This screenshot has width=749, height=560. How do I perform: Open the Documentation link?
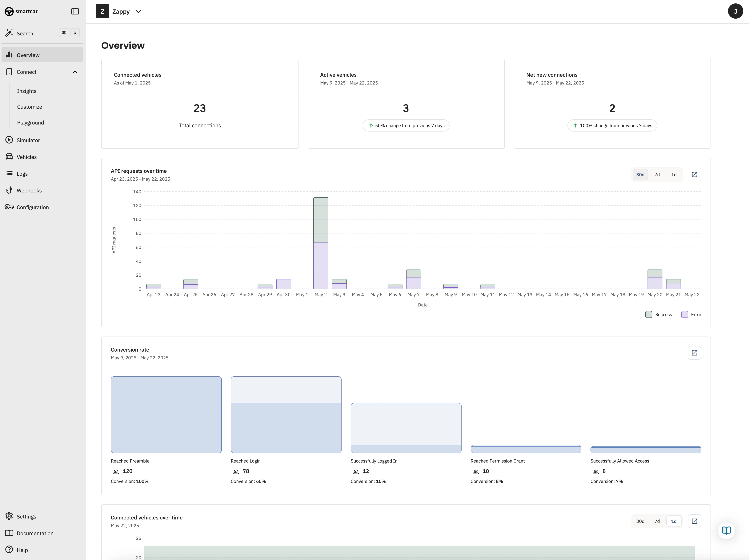[35, 533]
